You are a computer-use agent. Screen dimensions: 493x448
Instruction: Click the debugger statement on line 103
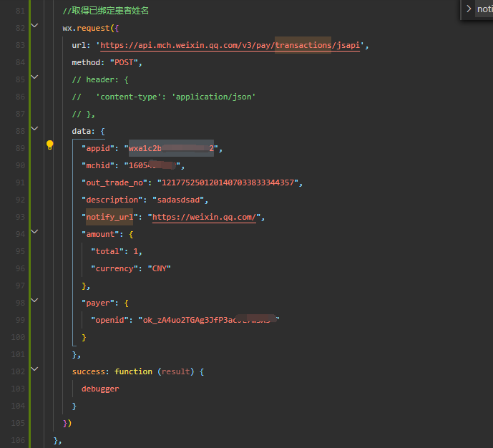point(100,389)
